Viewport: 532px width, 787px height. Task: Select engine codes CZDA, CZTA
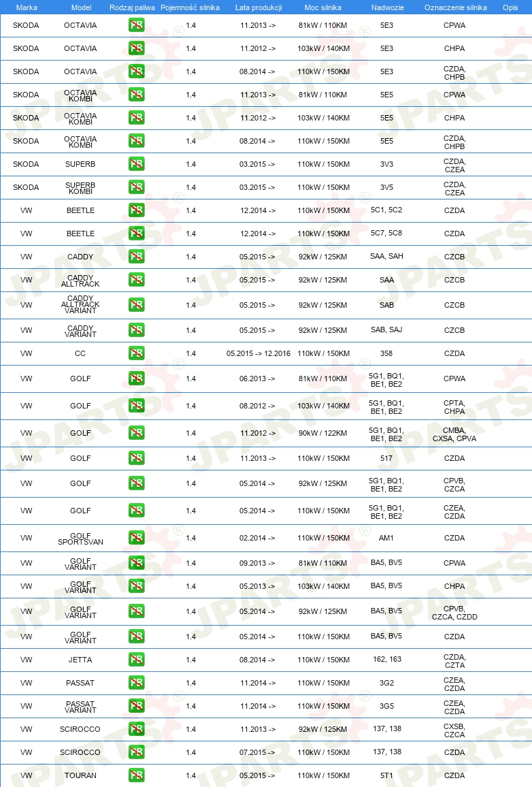[x=454, y=661]
